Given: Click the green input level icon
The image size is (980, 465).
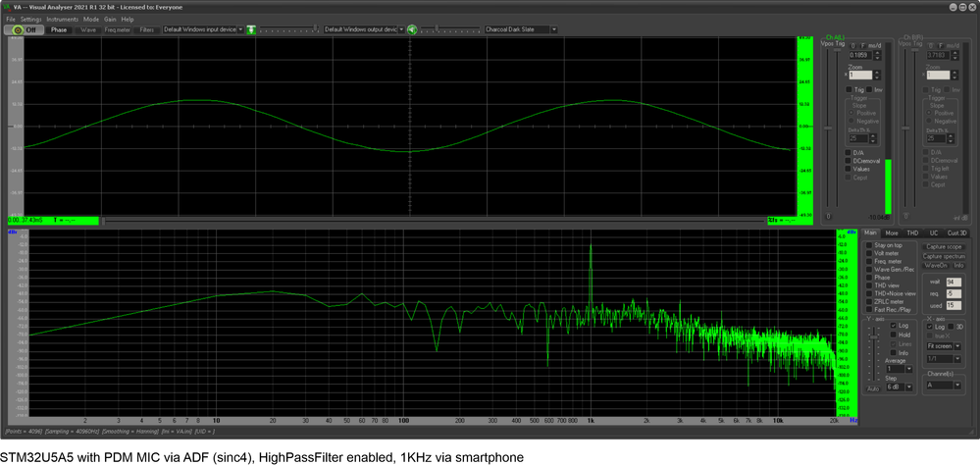Looking at the screenshot, I should (251, 29).
